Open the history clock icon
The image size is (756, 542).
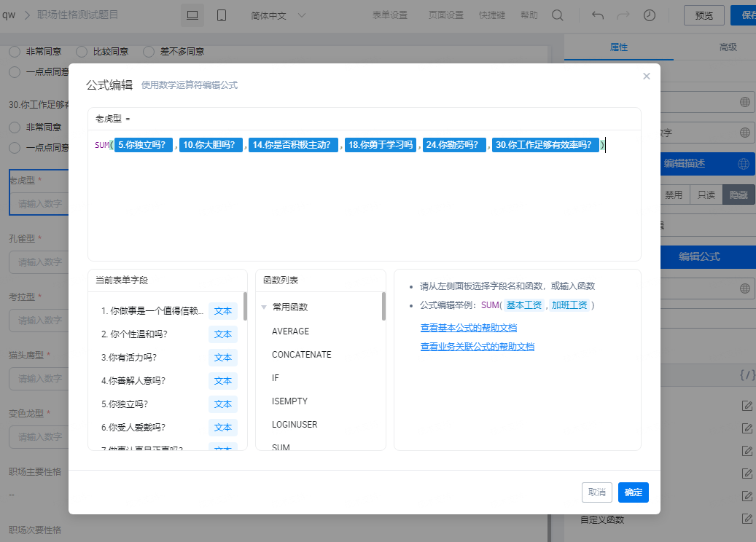(x=650, y=15)
